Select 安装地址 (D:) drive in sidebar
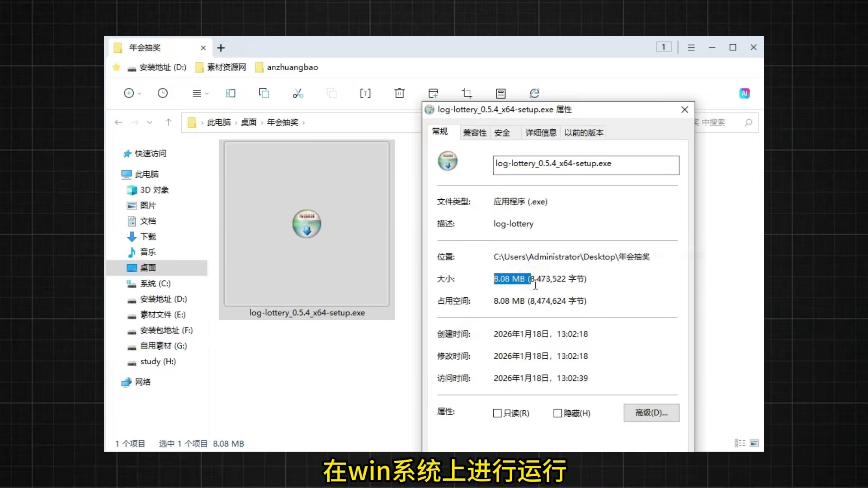Image resolution: width=868 pixels, height=488 pixels. click(x=163, y=299)
